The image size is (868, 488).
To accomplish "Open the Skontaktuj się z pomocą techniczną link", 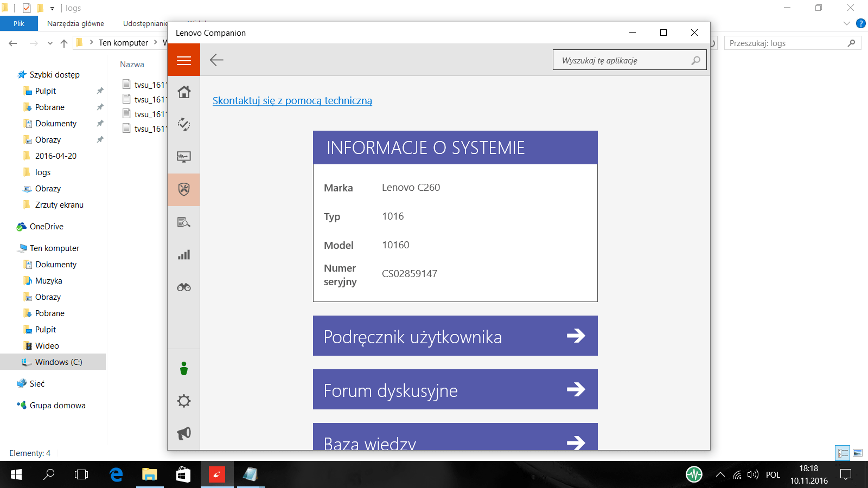I will coord(292,101).
